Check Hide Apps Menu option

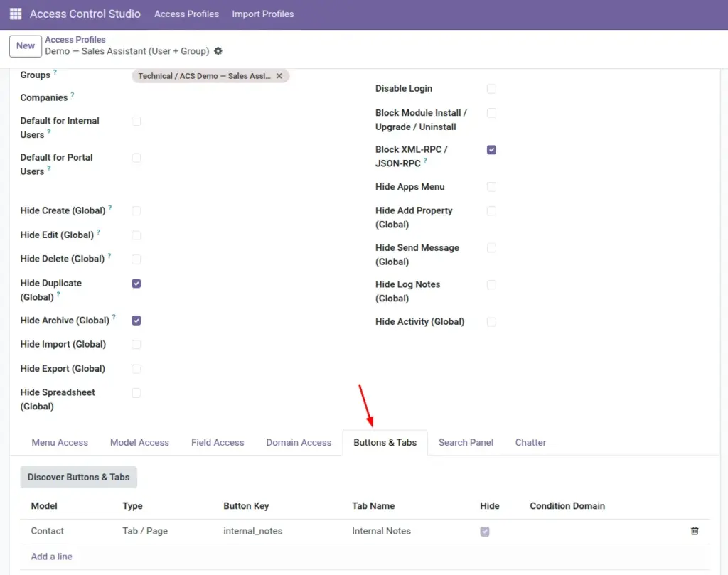[491, 187]
